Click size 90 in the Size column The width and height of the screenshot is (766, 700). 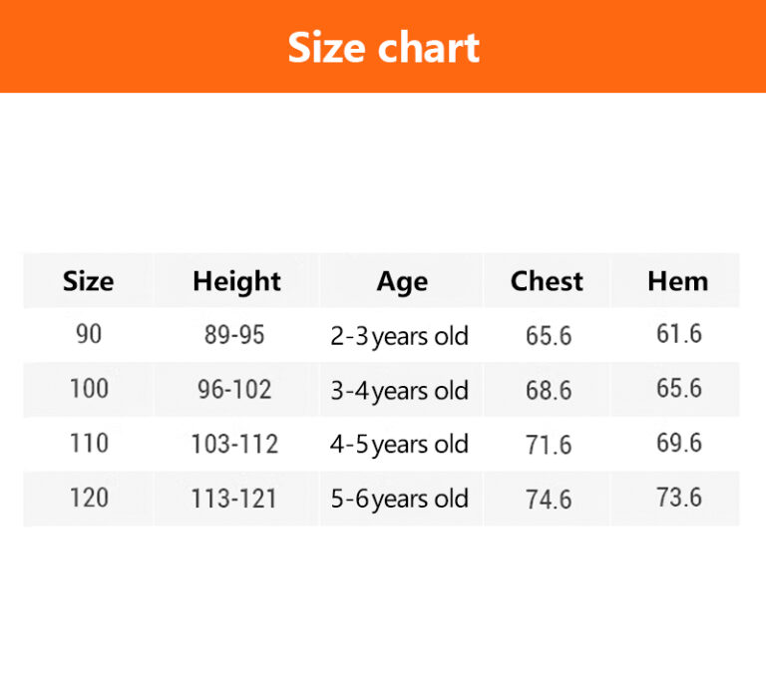pos(88,334)
